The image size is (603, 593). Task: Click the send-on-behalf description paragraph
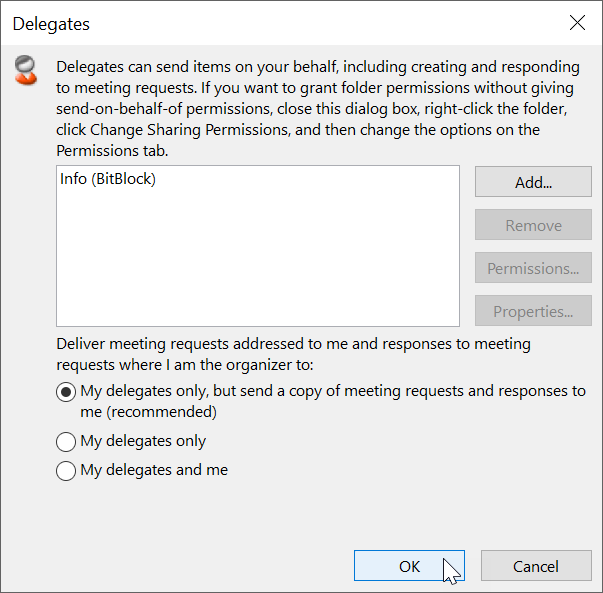click(x=318, y=109)
